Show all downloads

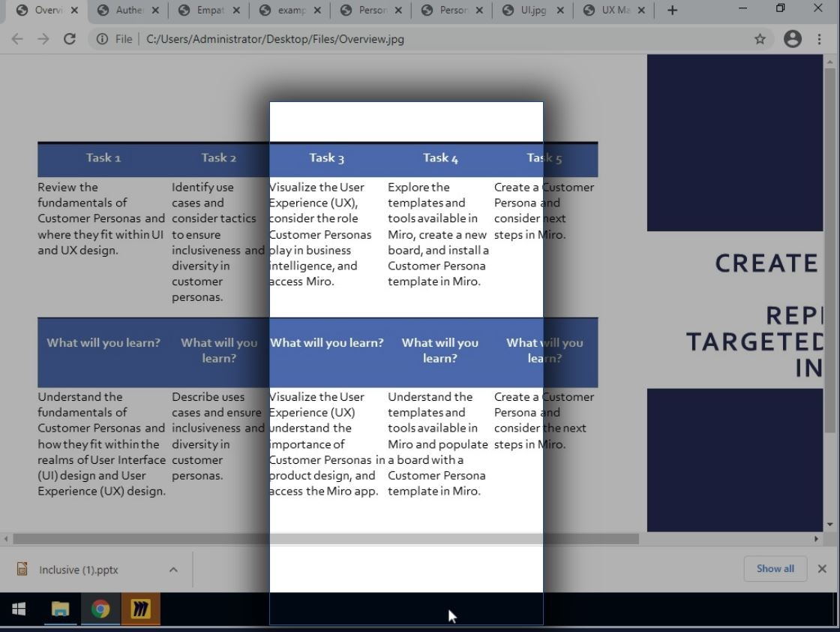click(x=775, y=569)
